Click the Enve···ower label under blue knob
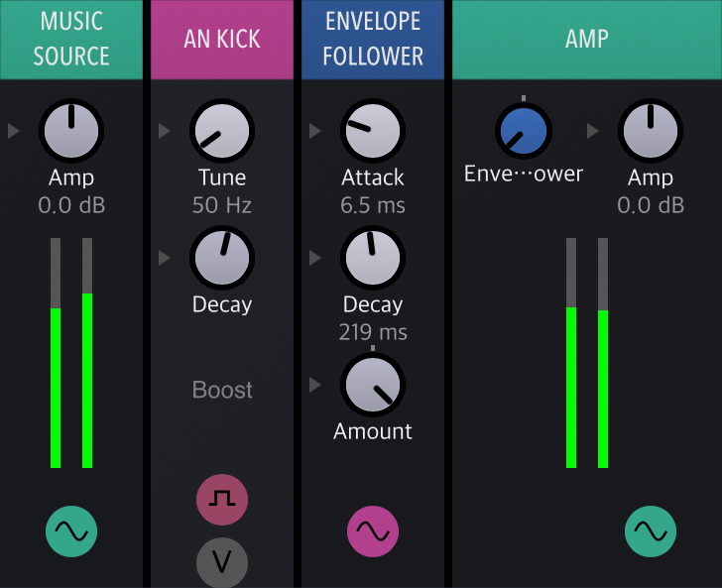 click(x=524, y=174)
